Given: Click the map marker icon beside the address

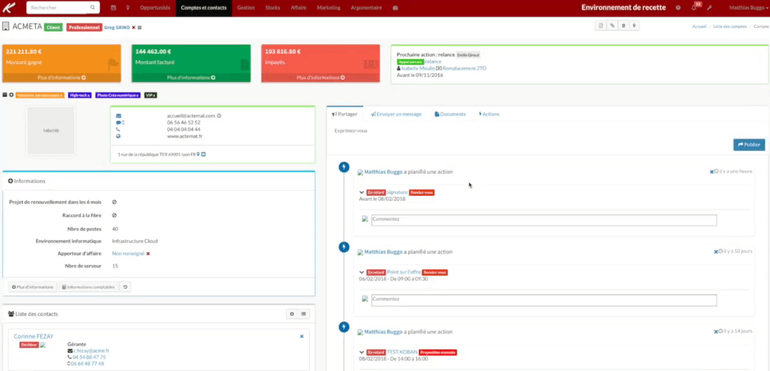Looking at the screenshot, I should (x=198, y=154).
